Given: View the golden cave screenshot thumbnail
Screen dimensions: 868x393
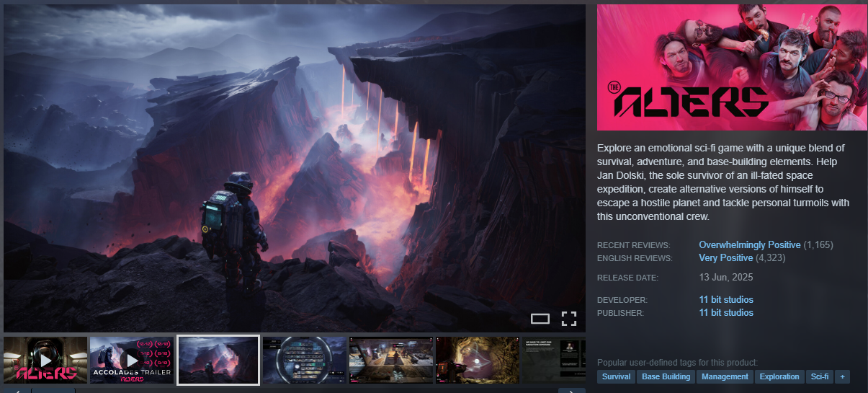Looking at the screenshot, I should tap(478, 360).
